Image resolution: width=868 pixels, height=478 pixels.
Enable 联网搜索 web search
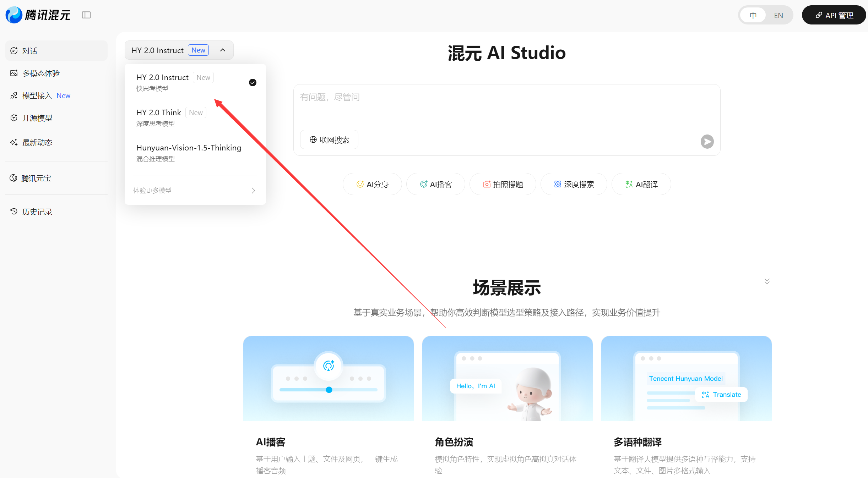tap(329, 139)
